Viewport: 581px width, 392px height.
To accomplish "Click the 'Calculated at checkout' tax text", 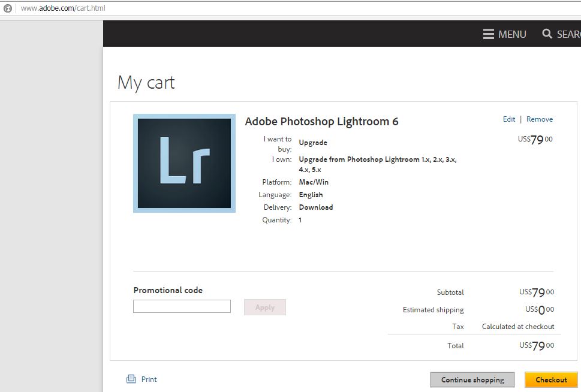I will [x=518, y=327].
